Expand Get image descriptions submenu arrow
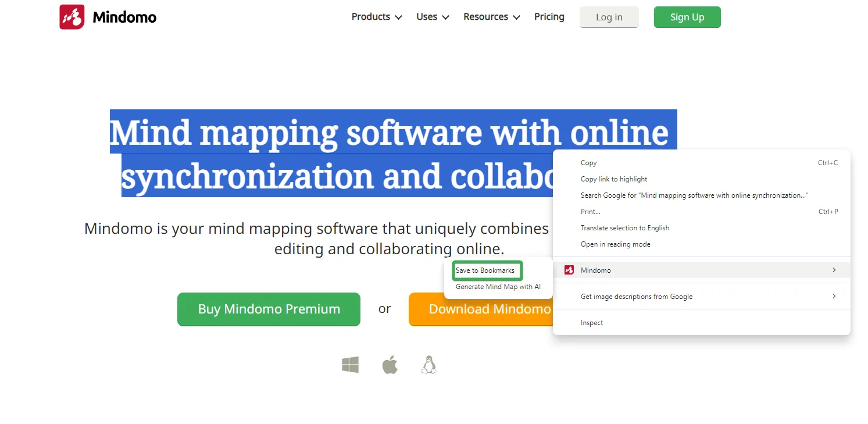 click(x=834, y=296)
